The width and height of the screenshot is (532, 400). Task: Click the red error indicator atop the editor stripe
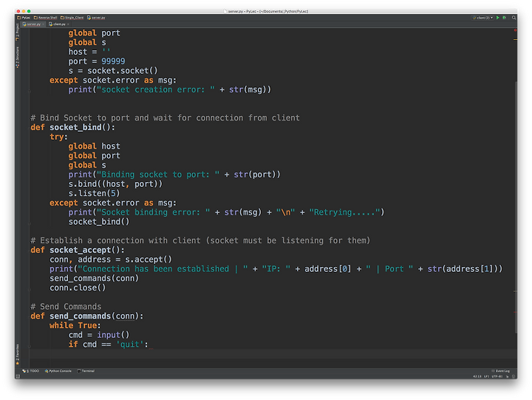(515, 30)
